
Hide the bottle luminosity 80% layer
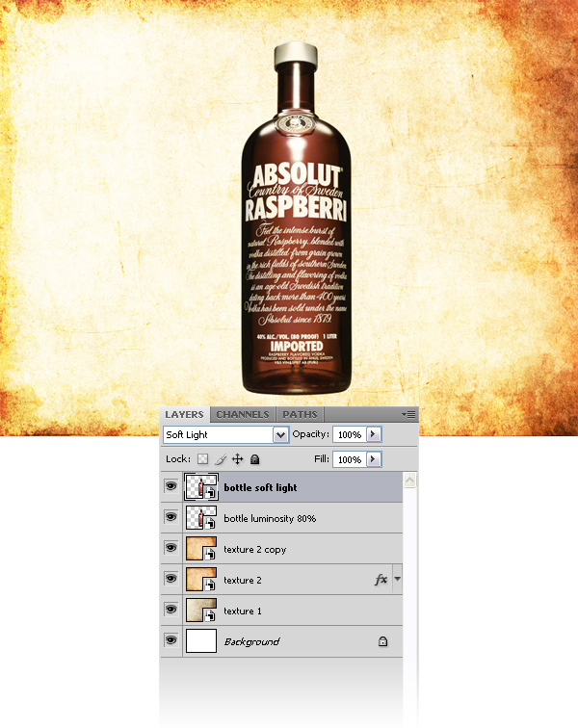click(171, 517)
